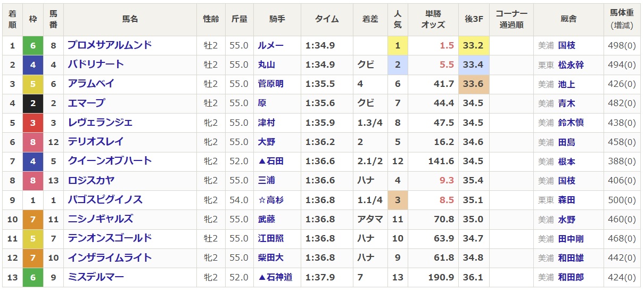The height and width of the screenshot is (290, 644).
Task: View trainer 和田雄 stable link
Action: [x=571, y=258]
